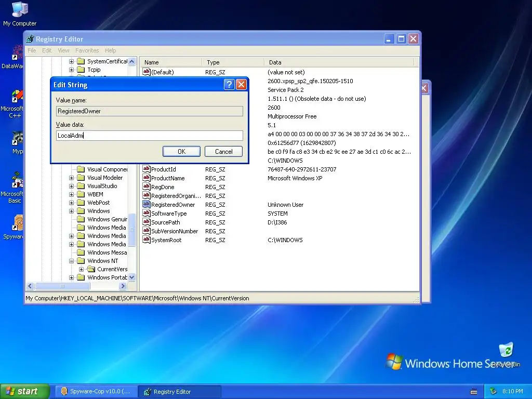The width and height of the screenshot is (532, 399).
Task: Click the Value name field
Action: [149, 111]
